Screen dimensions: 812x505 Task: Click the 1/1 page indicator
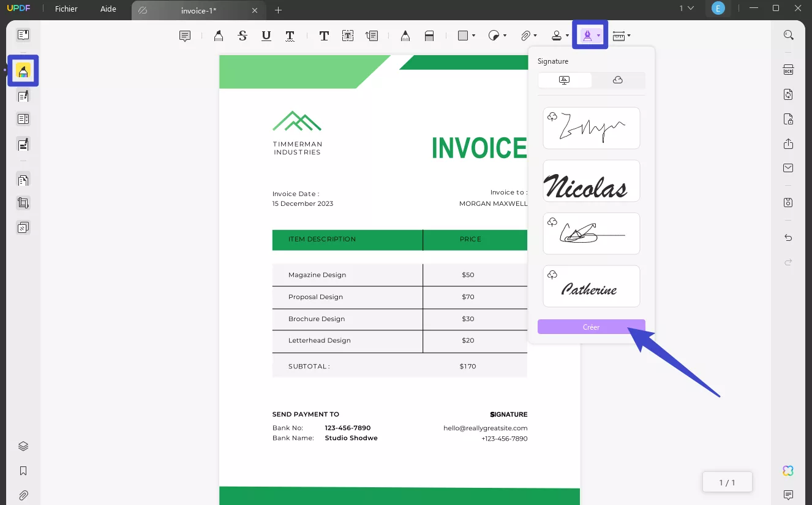(x=727, y=482)
